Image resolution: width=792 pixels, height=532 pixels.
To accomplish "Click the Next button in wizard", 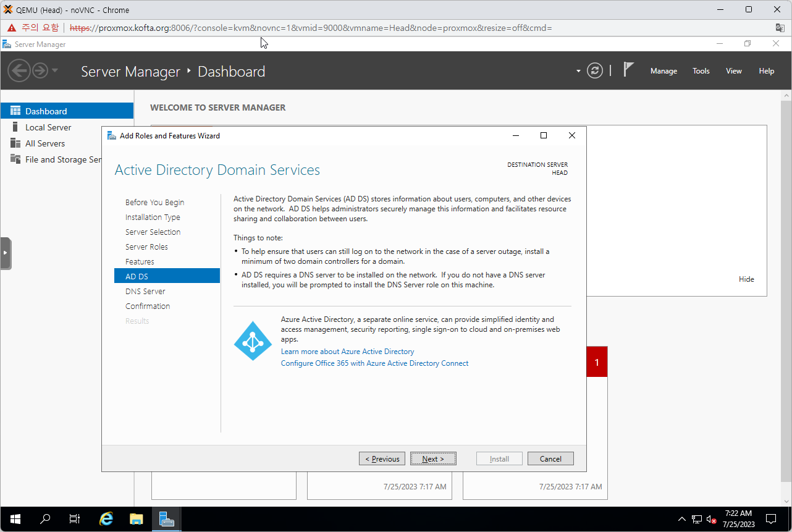I will click(x=433, y=458).
